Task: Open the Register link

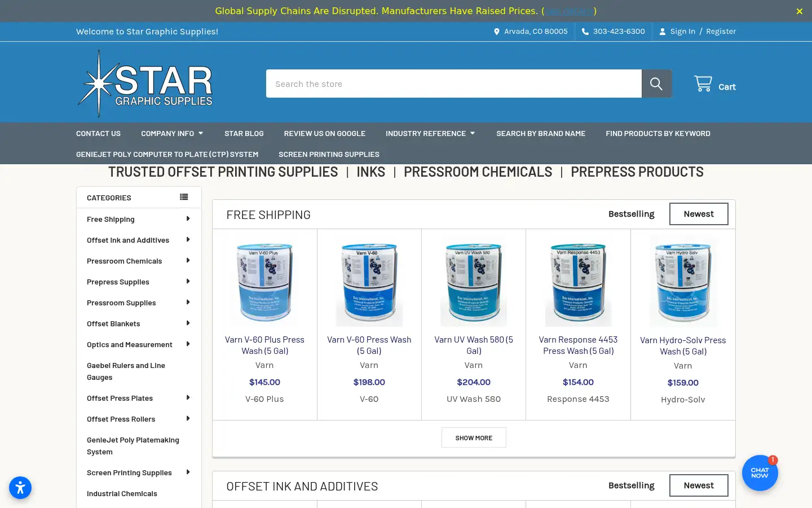Action: [x=721, y=32]
